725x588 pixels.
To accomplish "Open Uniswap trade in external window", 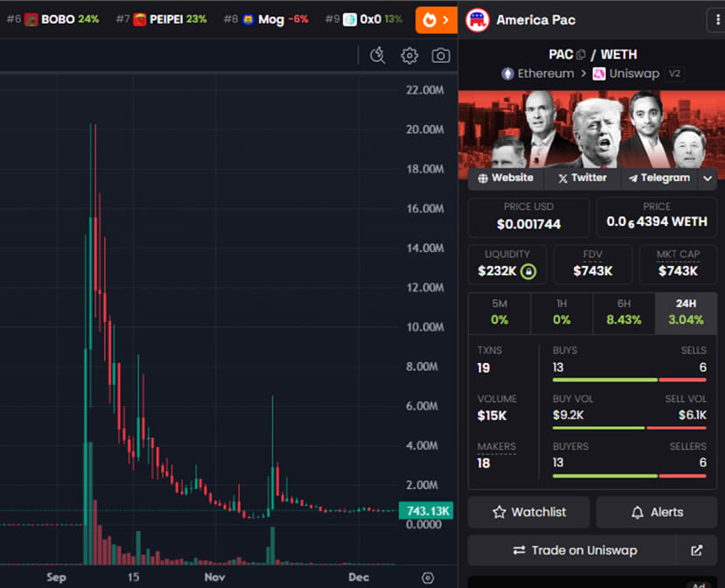I will tap(696, 550).
